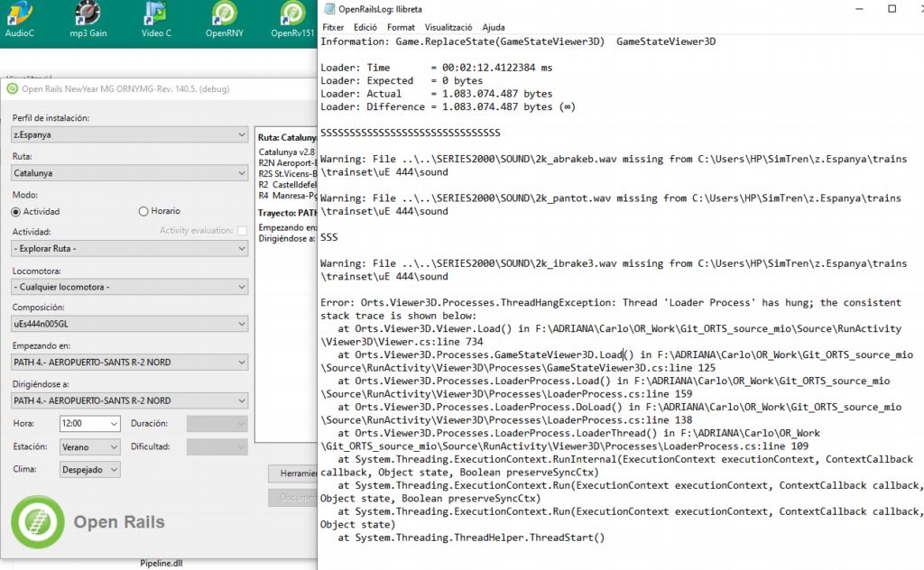This screenshot has width=924, height=570.
Task: Open the OpenRv151 desktop icon
Action: coord(292,15)
